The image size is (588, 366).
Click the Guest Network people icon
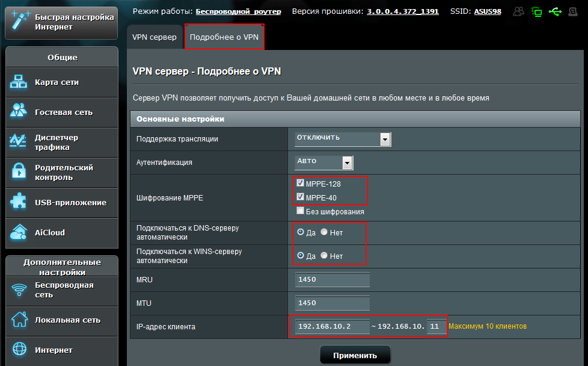[19, 110]
